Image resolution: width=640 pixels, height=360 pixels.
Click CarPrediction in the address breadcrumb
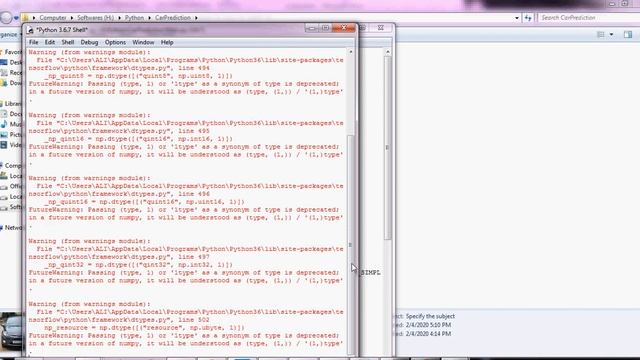point(173,18)
